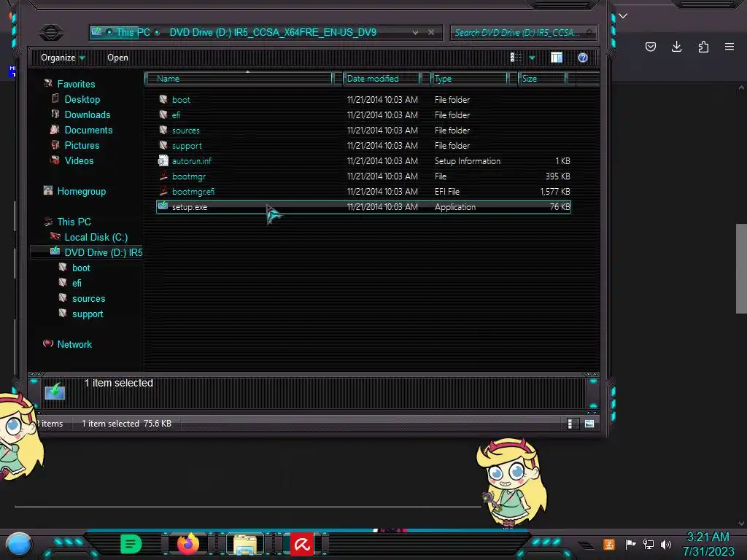Image resolution: width=747 pixels, height=560 pixels.
Task: Click the Setup Information type cell
Action: point(468,161)
